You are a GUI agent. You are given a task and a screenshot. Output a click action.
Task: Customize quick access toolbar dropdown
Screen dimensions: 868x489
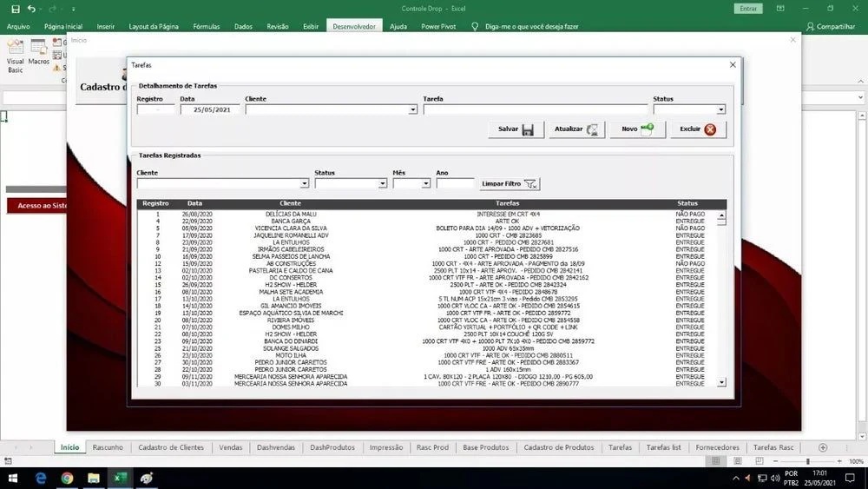73,9
